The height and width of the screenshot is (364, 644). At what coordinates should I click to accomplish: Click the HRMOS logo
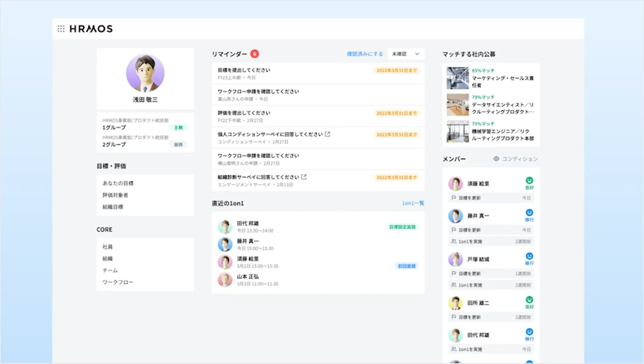[91, 29]
